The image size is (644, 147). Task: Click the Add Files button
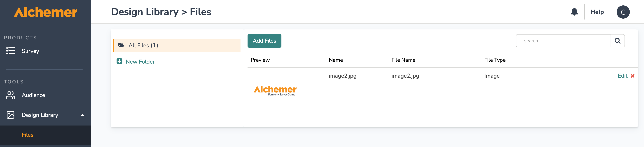point(264,41)
